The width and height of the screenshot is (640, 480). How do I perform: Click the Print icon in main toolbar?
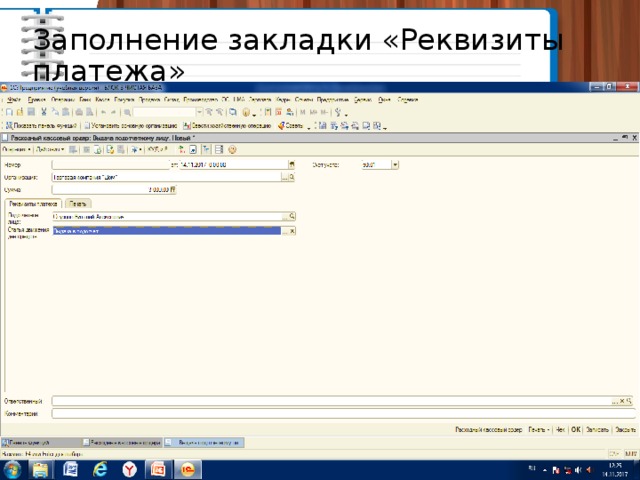(79, 112)
